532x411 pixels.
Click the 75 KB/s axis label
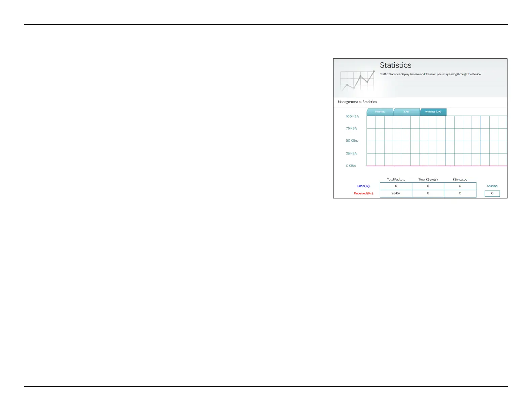352,129
